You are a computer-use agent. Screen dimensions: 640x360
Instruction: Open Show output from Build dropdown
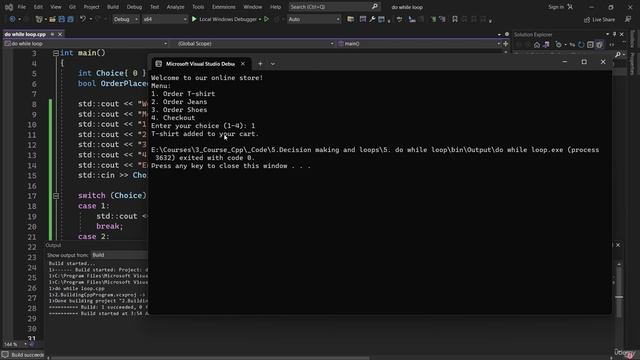tap(119, 255)
